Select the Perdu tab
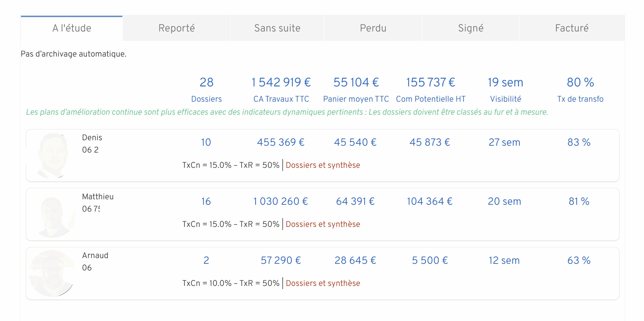Screen dimensions: 644x321 click(x=373, y=28)
